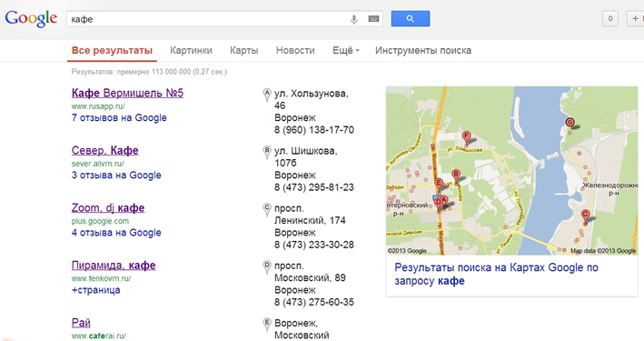Open Север, Кафе result link
The height and width of the screenshot is (341, 644).
pyautogui.click(x=104, y=151)
